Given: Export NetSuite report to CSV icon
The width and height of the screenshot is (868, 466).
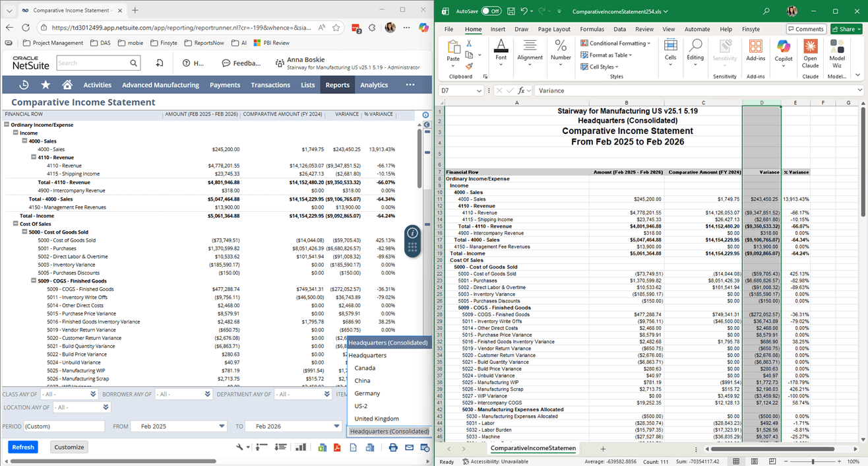Looking at the screenshot, I should pos(353,447).
